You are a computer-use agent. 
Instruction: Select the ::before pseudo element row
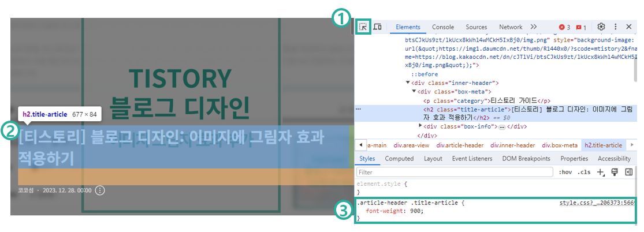point(425,74)
